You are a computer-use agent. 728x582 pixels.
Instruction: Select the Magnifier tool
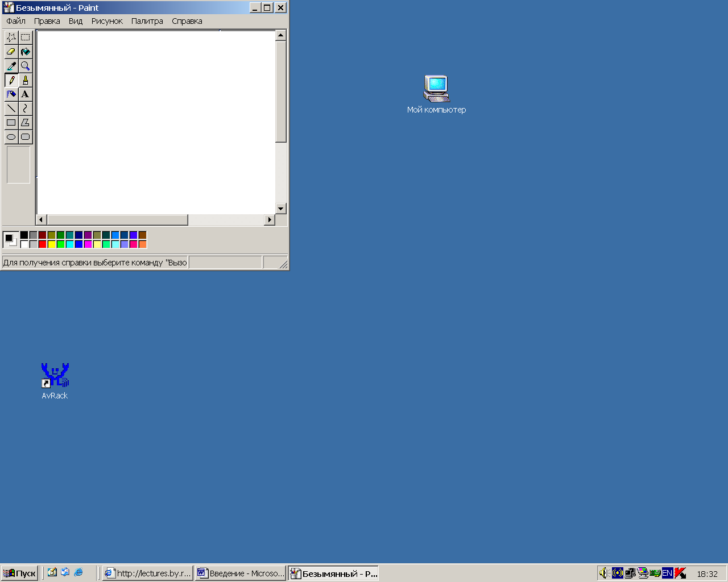tap(26, 66)
